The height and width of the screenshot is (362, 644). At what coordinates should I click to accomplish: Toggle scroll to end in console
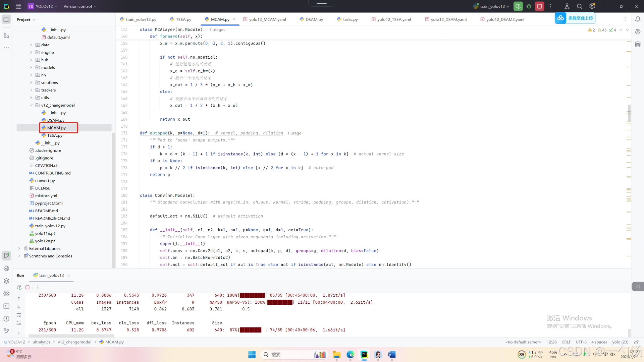click(19, 323)
